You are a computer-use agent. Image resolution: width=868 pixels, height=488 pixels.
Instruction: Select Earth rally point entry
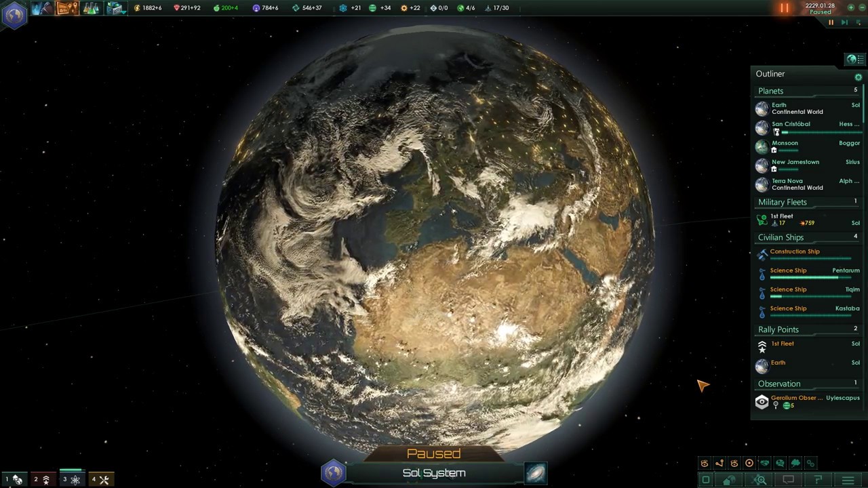click(x=808, y=366)
